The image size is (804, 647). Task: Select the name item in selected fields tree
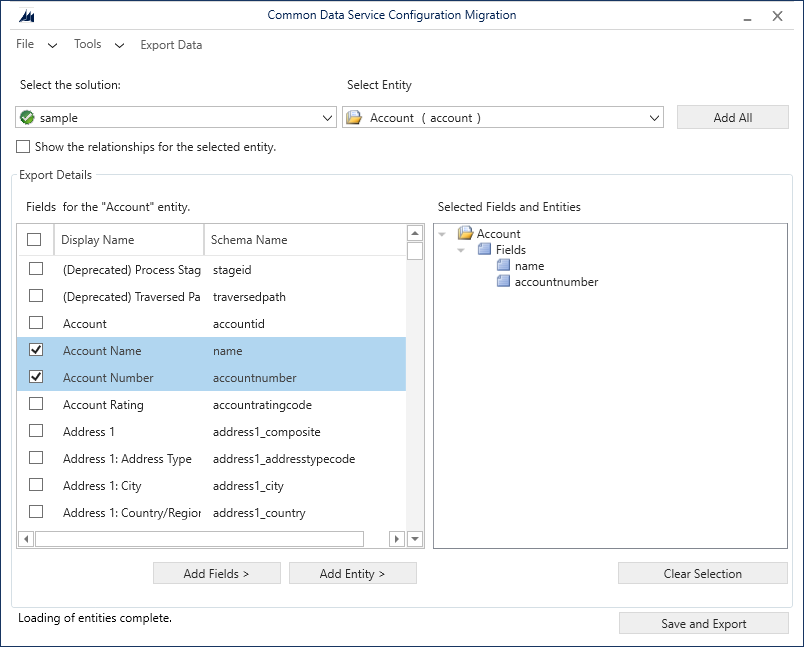(529, 266)
